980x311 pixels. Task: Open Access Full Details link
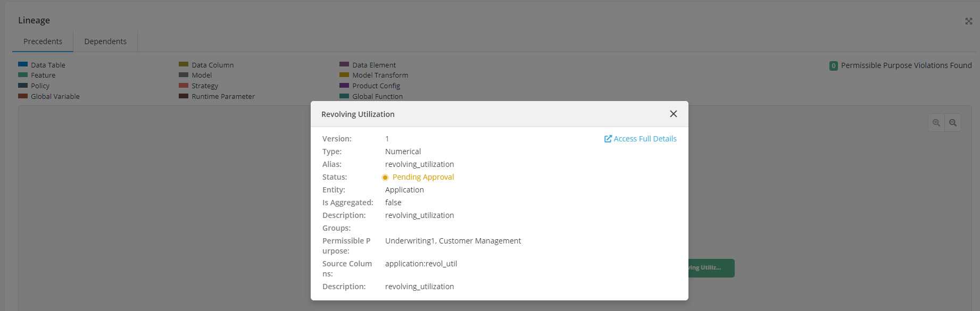click(645, 139)
